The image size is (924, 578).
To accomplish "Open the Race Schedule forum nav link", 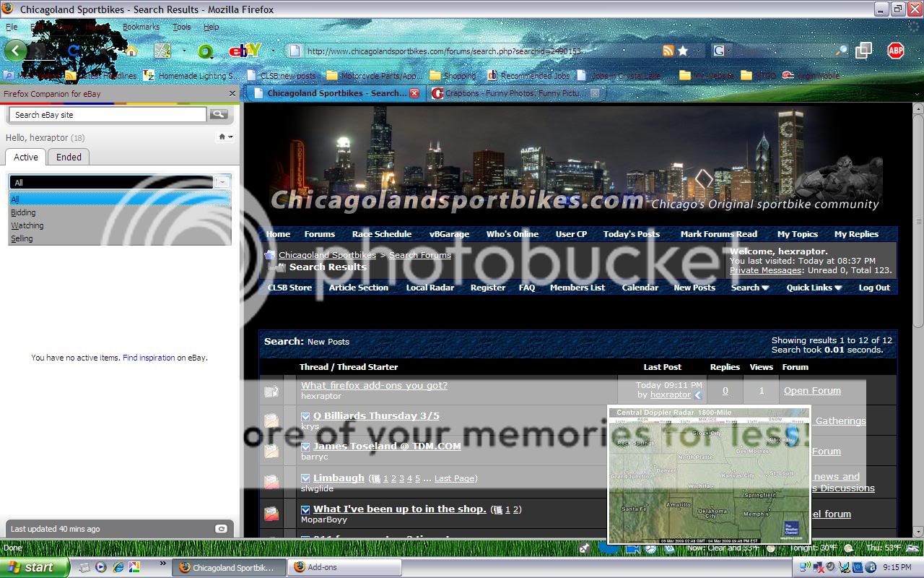I will (382, 234).
